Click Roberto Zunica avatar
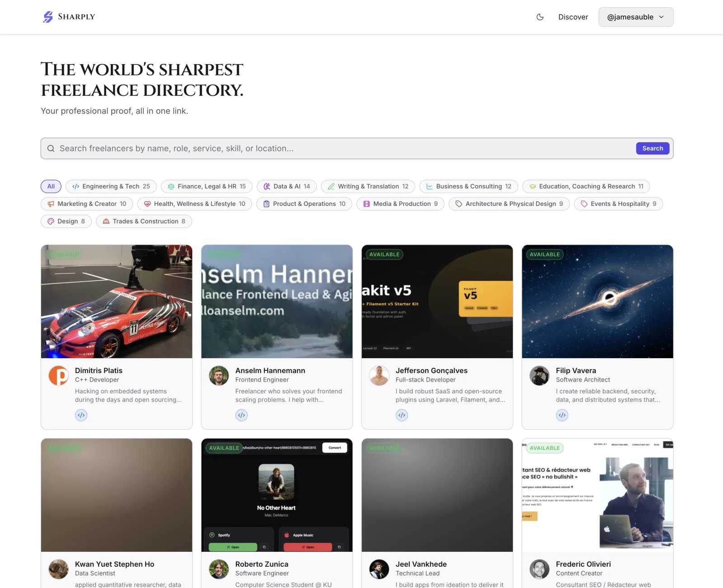The image size is (723, 588). (x=219, y=569)
